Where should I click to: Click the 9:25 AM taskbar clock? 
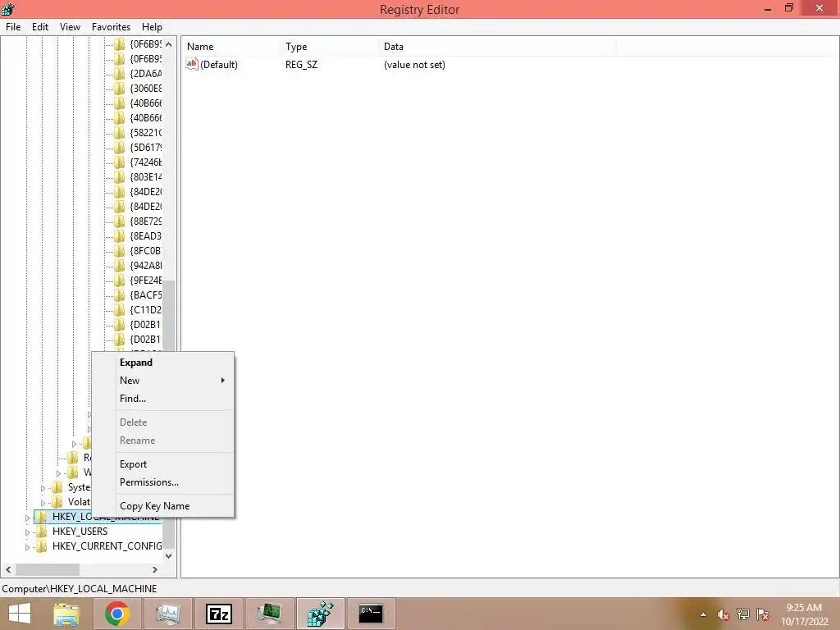click(x=804, y=608)
